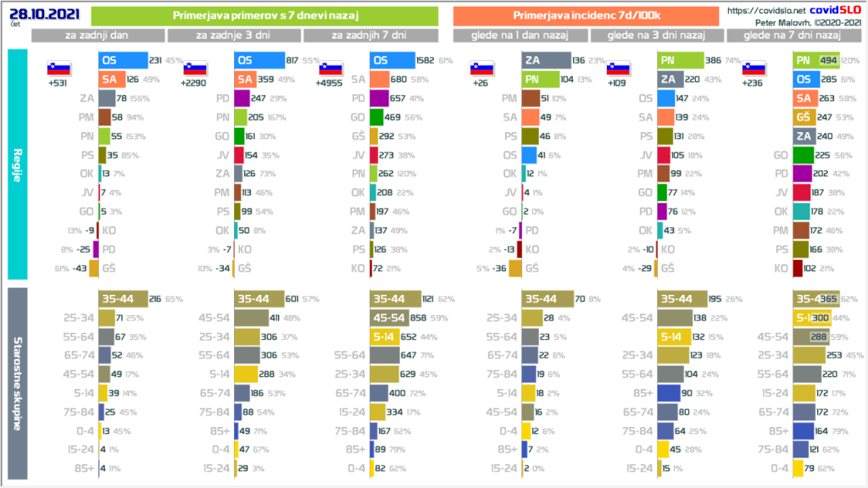Click the Slovenian flag above +236
The width and height of the screenshot is (868, 488).
754,69
